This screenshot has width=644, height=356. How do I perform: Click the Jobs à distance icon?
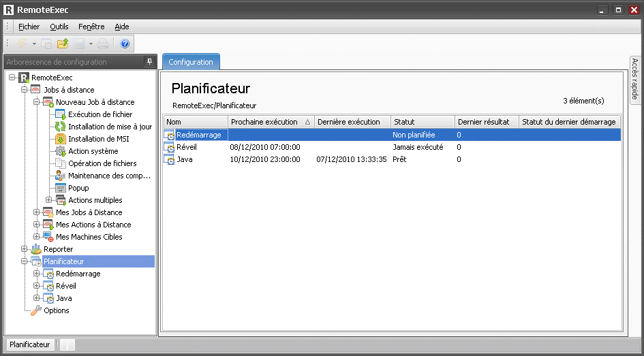(x=36, y=90)
